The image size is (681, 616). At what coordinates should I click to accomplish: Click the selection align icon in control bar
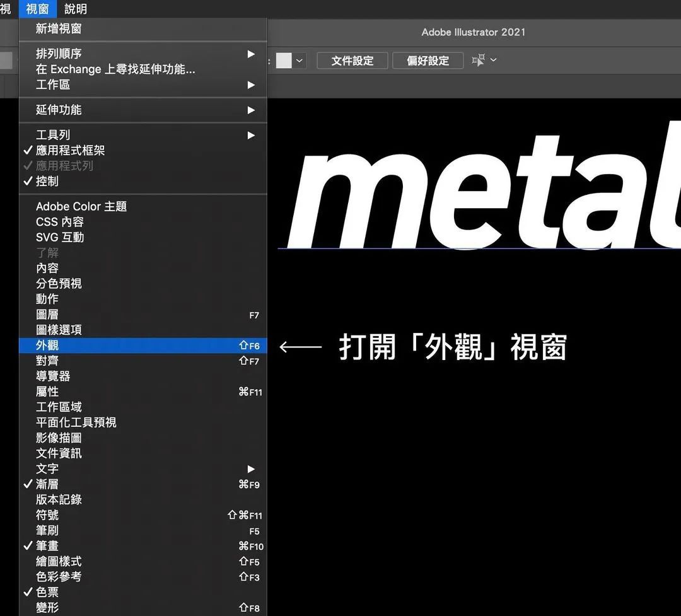pos(479,60)
